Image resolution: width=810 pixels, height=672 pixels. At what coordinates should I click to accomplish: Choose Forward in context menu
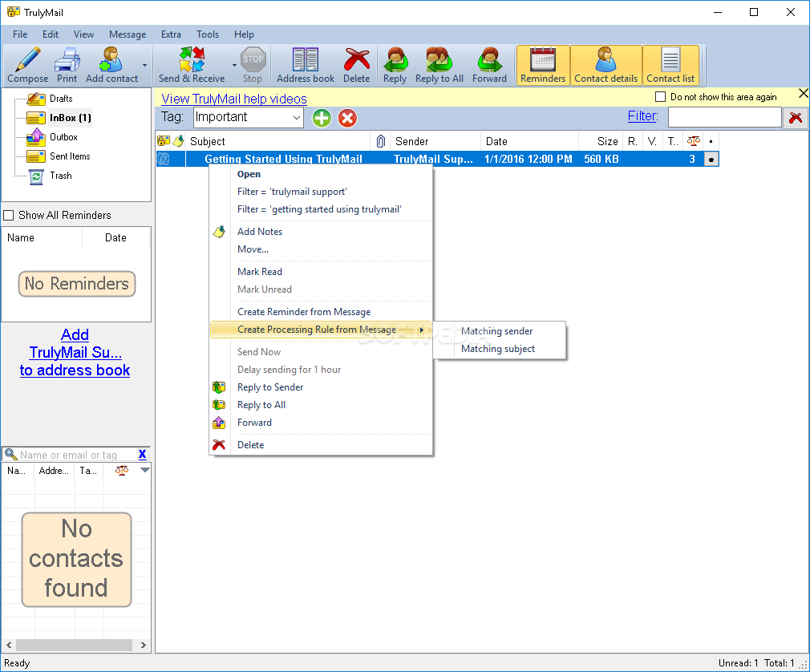[x=321, y=422]
